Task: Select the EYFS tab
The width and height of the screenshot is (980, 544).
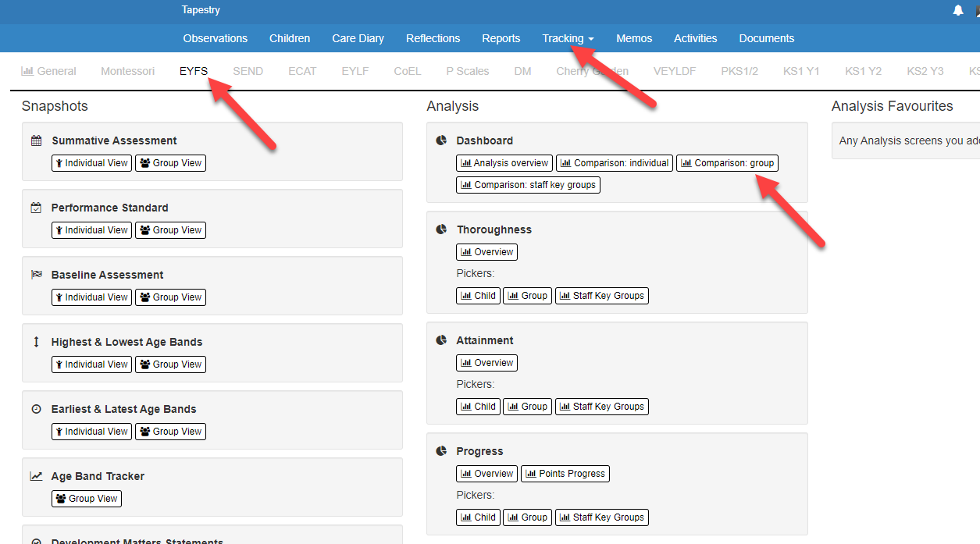Action: click(194, 71)
